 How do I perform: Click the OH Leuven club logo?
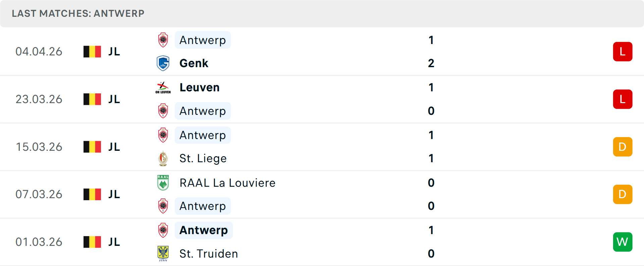163,87
